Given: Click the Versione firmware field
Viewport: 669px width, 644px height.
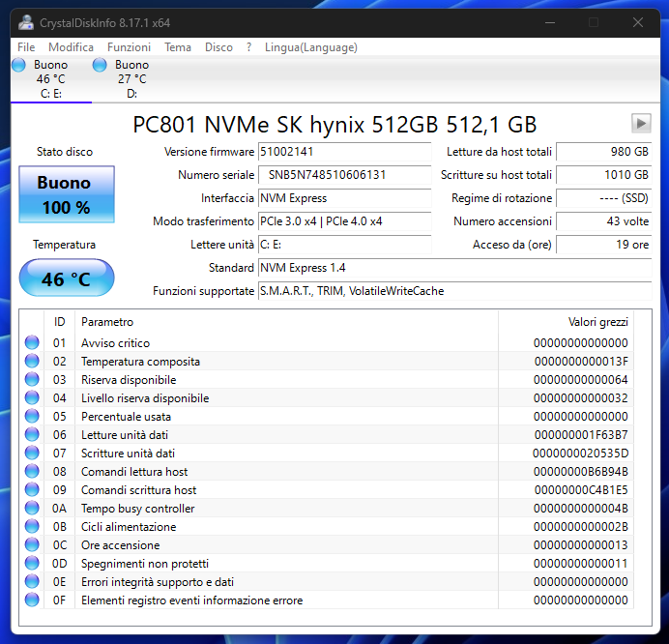Looking at the screenshot, I should coord(345,152).
